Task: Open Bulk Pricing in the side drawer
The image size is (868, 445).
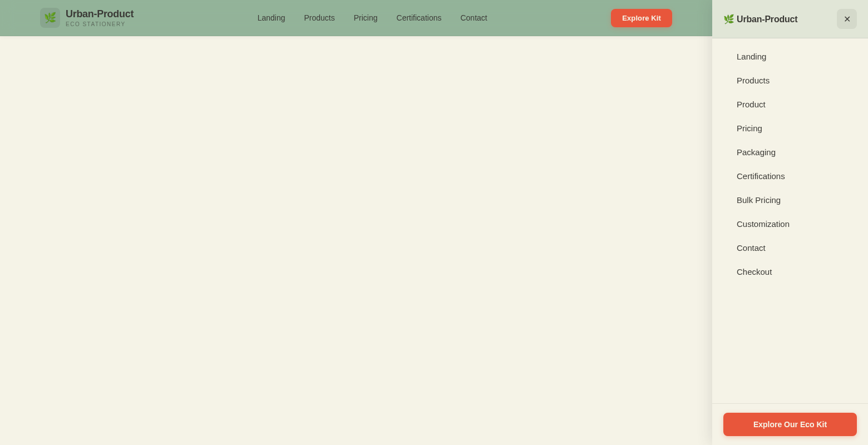Action: point(790,200)
